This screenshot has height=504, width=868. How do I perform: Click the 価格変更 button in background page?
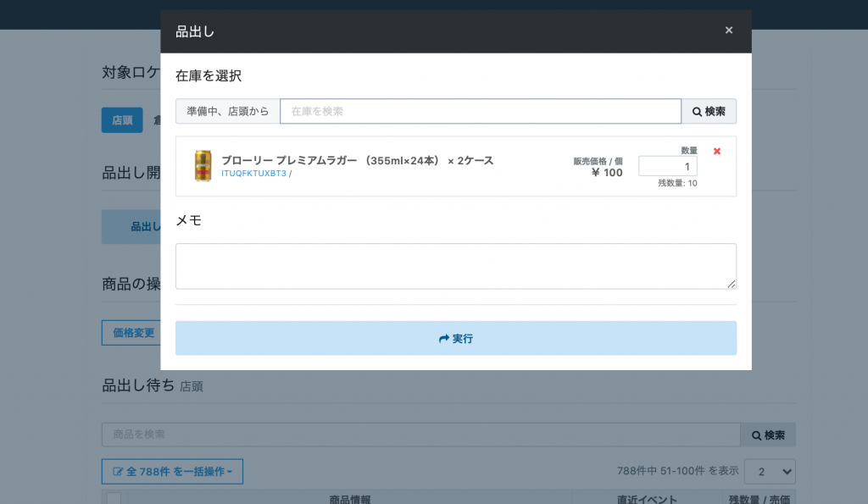(133, 333)
